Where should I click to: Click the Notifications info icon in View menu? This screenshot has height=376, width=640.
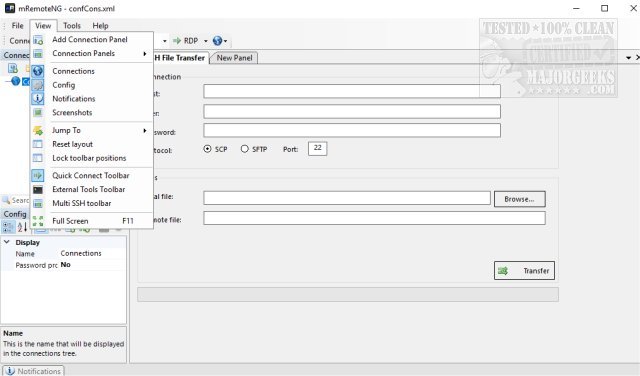(x=38, y=99)
